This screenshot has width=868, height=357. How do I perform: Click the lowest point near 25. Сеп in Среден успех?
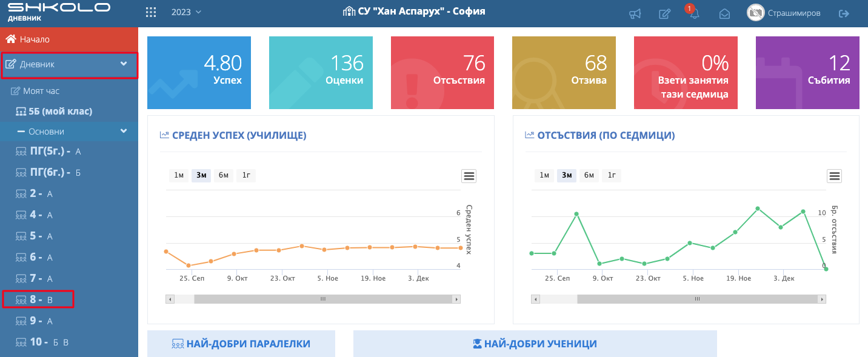point(189,265)
